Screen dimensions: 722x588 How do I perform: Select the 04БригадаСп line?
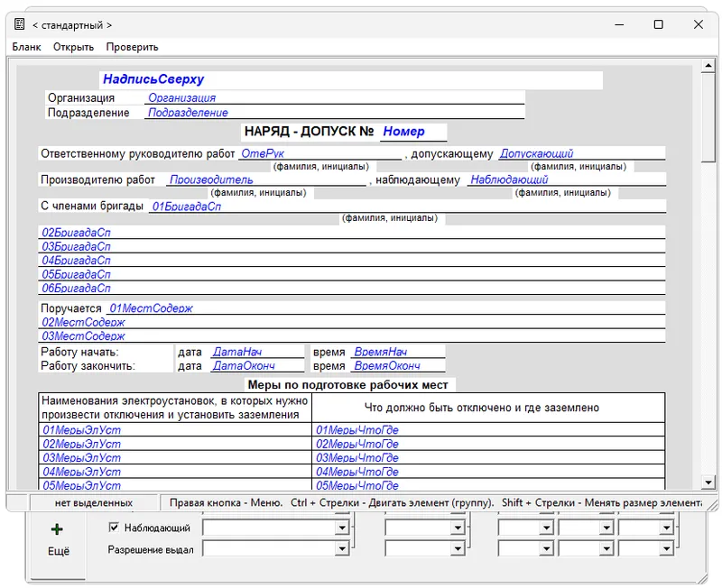point(352,260)
